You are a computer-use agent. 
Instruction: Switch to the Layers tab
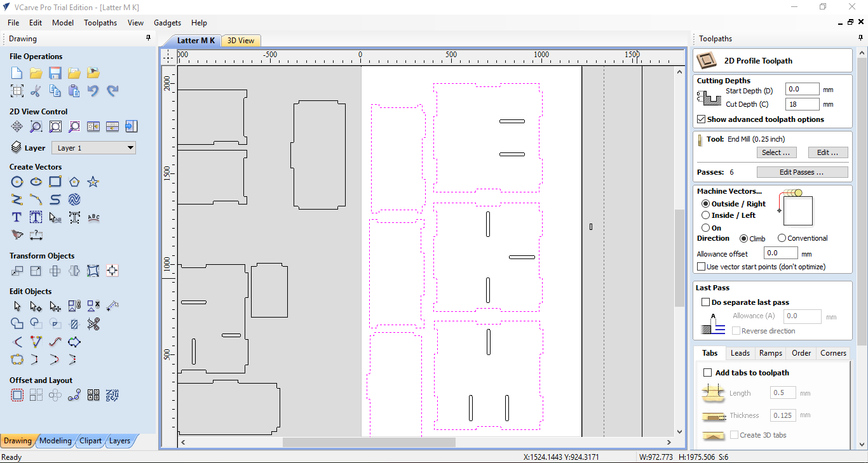[119, 441]
